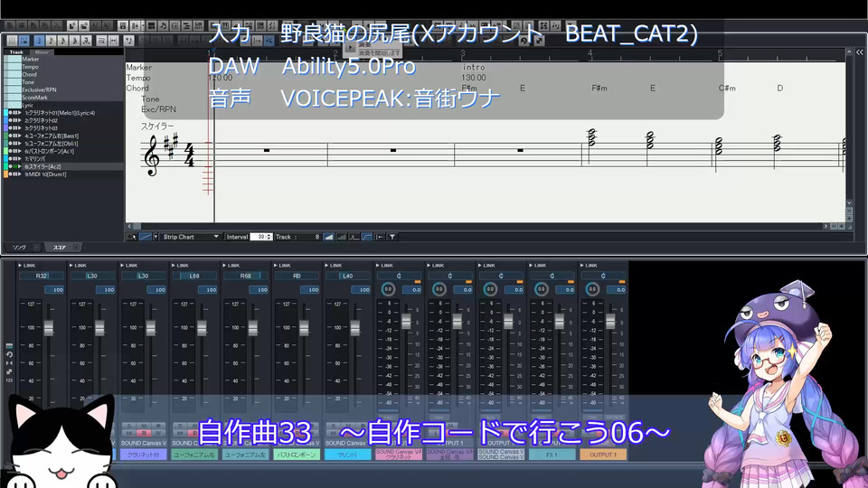Click the マリンバ channel name label
868x488 pixels.
(347, 455)
